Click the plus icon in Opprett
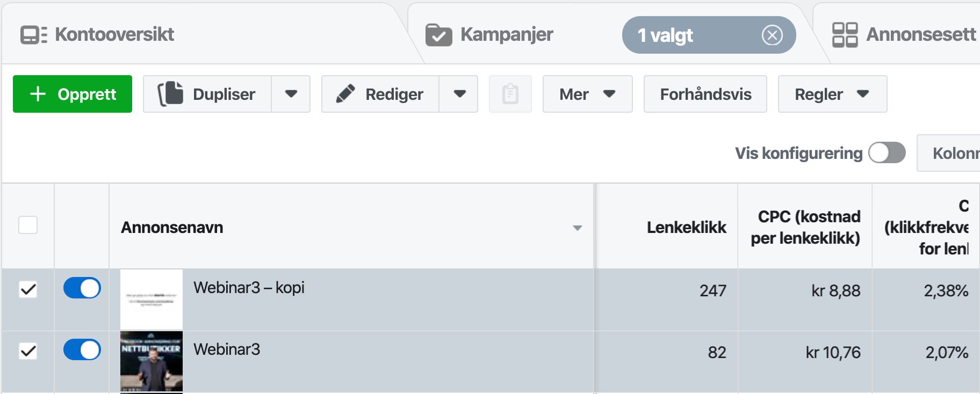Image resolution: width=980 pixels, height=394 pixels. point(38,94)
